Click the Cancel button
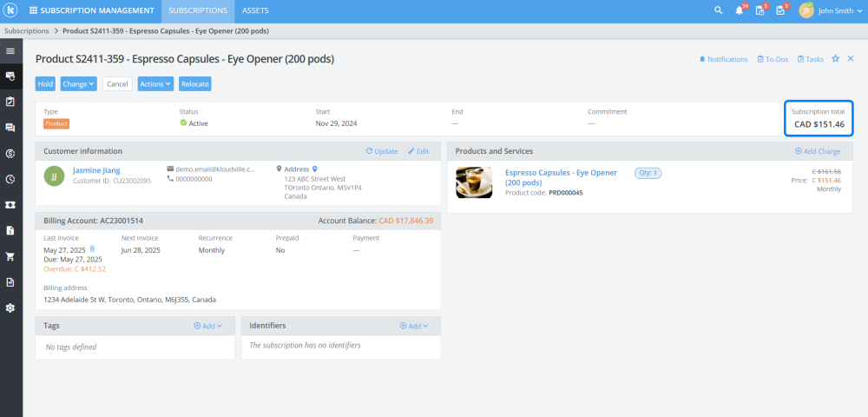This screenshot has height=417, width=868. click(x=117, y=84)
